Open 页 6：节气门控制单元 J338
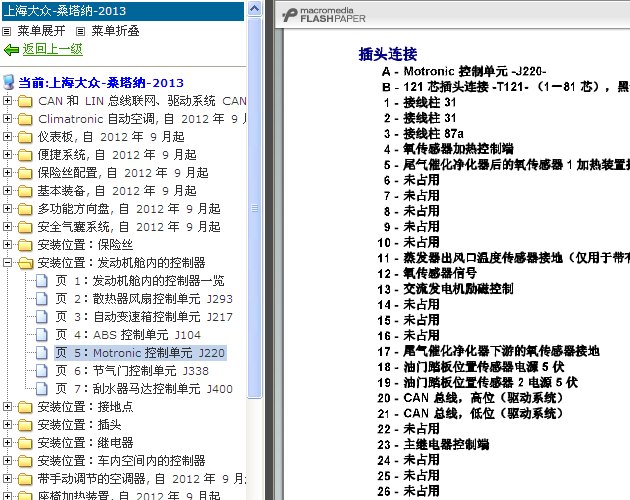630x500 pixels. point(132,371)
